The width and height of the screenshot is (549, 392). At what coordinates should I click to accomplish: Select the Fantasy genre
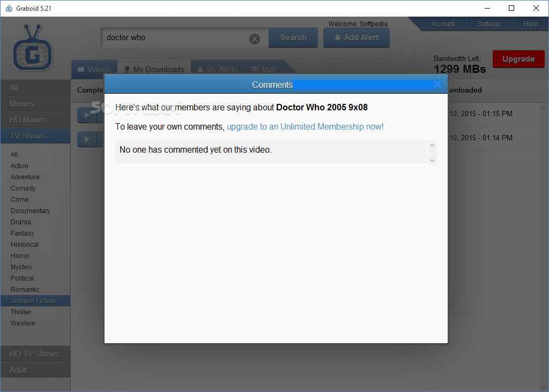22,233
